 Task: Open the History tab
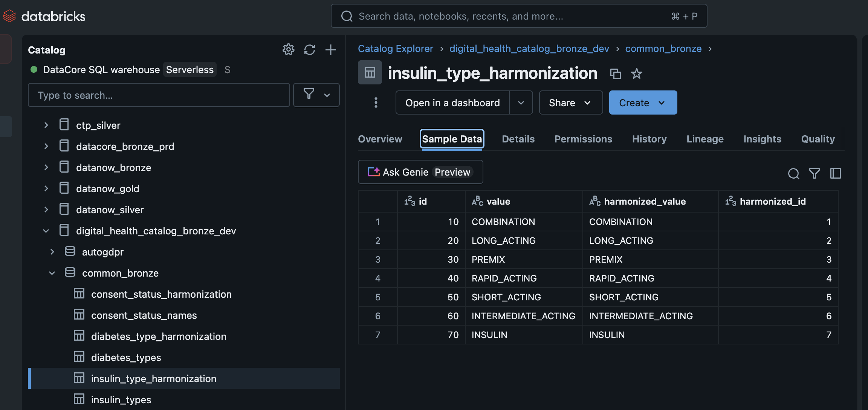click(x=649, y=139)
